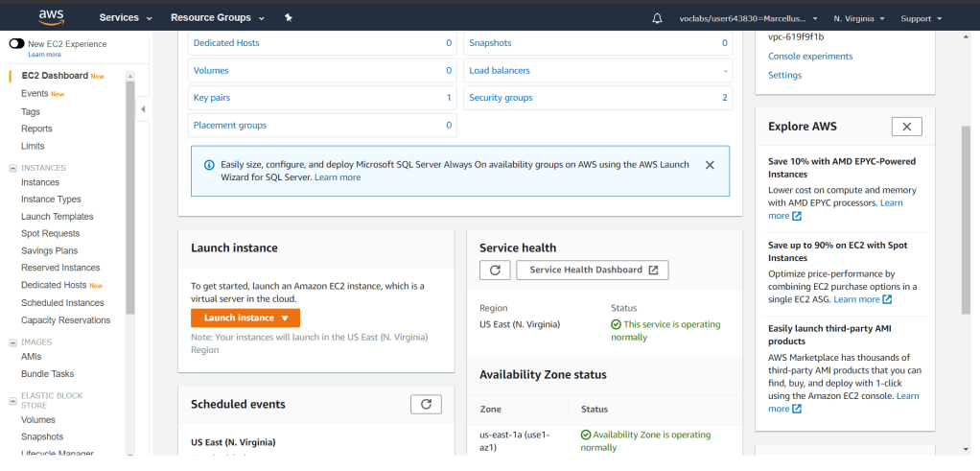This screenshot has width=980, height=471.
Task: Open the Service Health Dashboard
Action: pyautogui.click(x=592, y=271)
